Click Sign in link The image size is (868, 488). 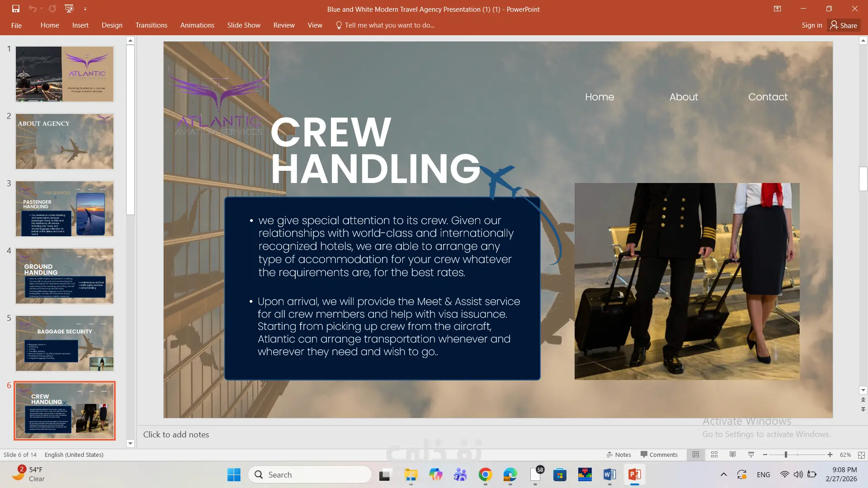[811, 25]
